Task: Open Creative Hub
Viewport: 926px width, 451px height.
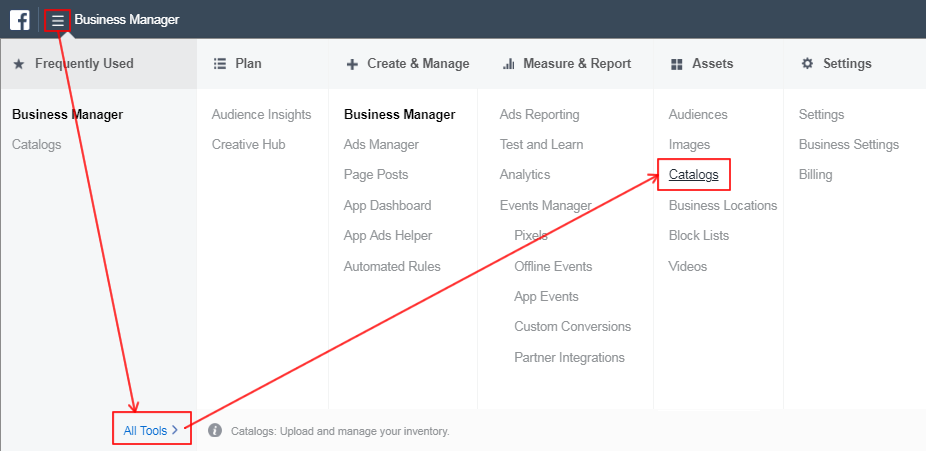Action: pyautogui.click(x=248, y=145)
